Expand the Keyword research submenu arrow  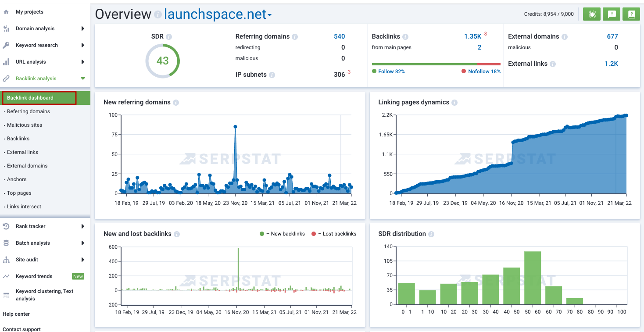click(x=82, y=45)
